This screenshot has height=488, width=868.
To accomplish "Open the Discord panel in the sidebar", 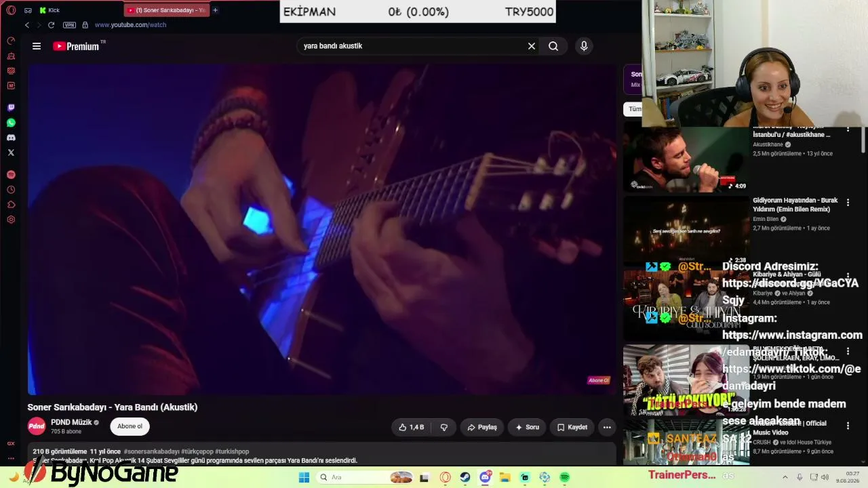I will pos(11,138).
